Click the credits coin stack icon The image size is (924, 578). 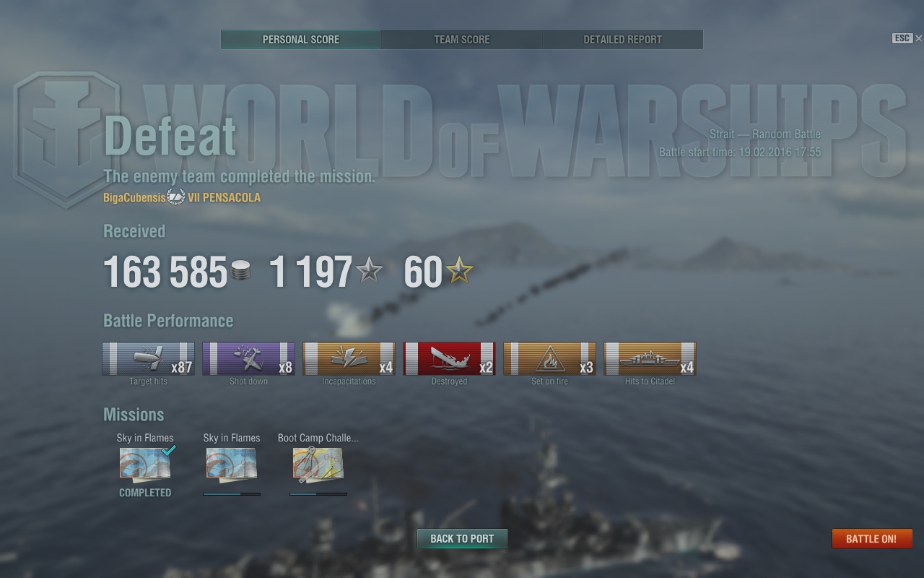point(240,272)
